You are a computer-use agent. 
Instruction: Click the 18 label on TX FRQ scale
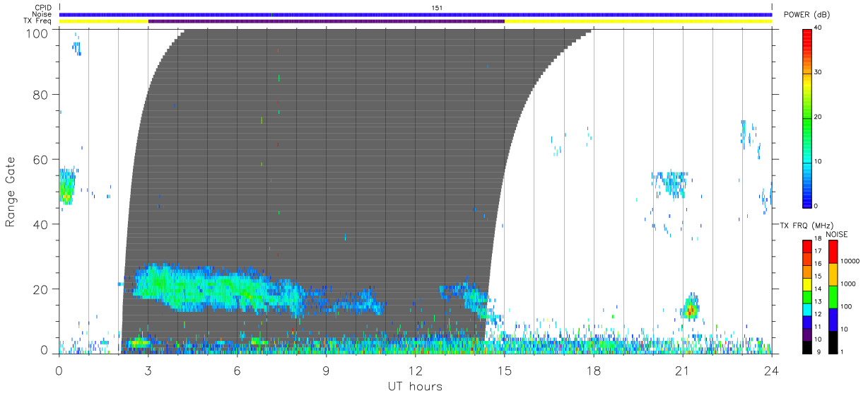point(818,239)
